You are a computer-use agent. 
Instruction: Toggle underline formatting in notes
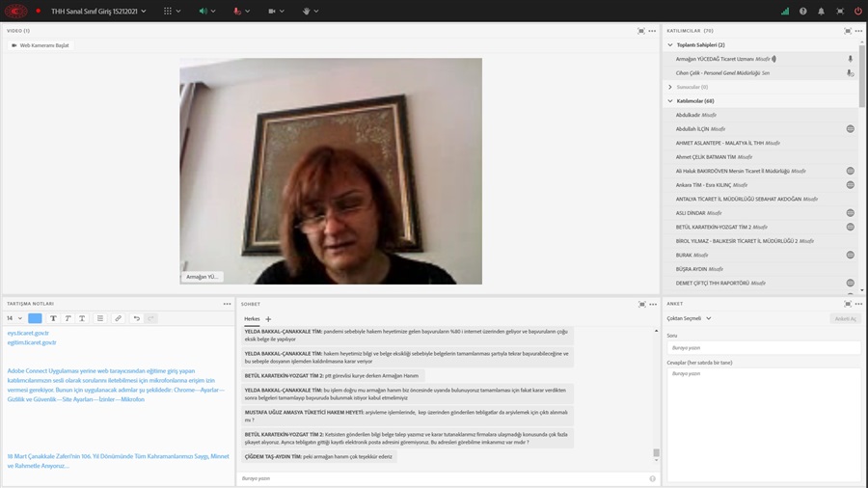click(82, 318)
